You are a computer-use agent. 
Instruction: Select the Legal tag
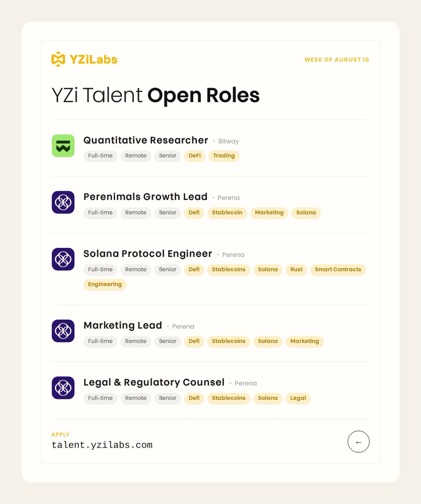click(298, 398)
